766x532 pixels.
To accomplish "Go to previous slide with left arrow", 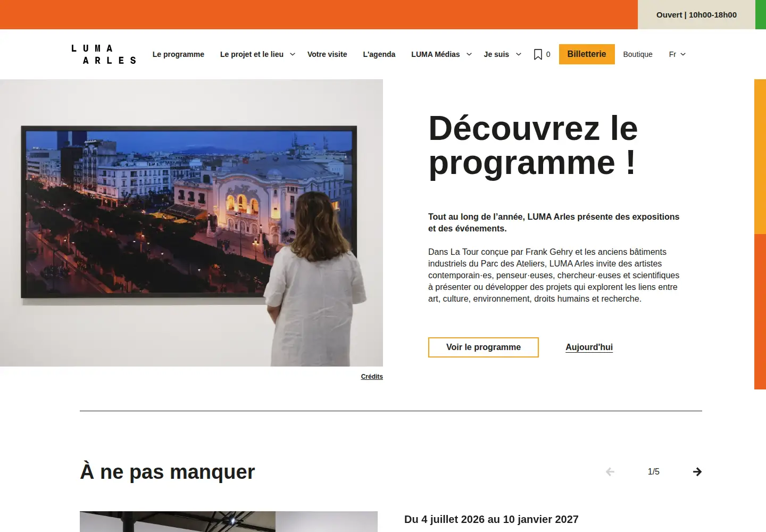I will 610,472.
